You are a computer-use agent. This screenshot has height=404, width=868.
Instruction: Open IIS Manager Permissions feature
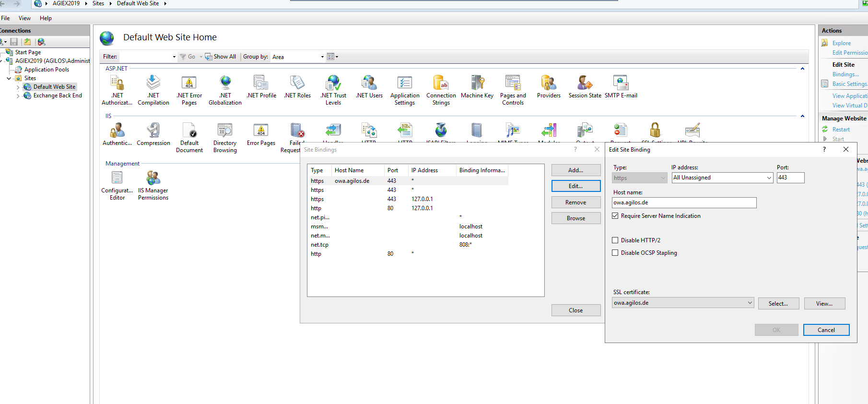tap(153, 185)
